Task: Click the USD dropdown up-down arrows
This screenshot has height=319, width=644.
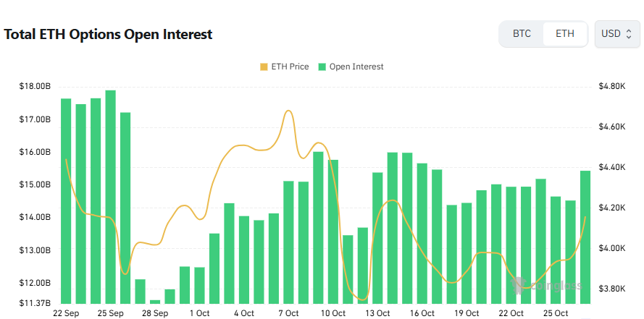Action: click(x=629, y=34)
